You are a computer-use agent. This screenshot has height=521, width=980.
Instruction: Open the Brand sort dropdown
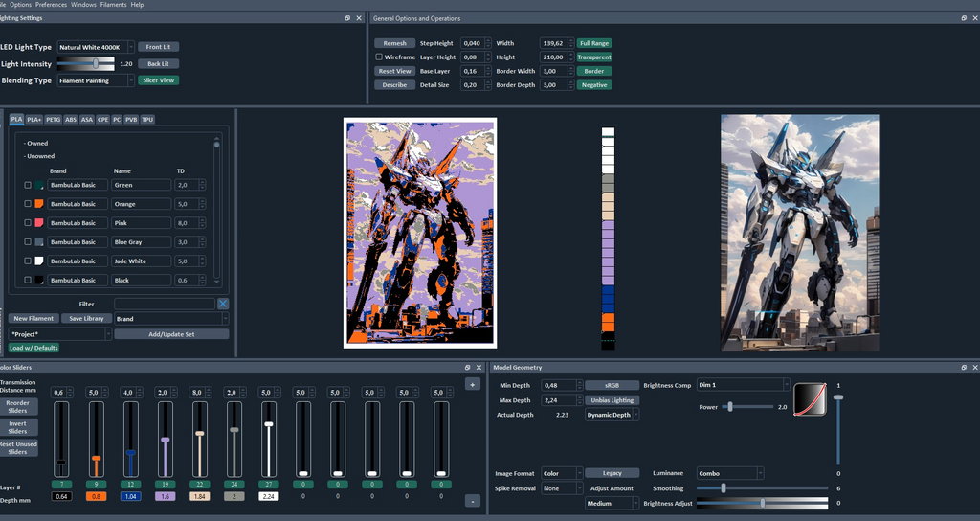click(x=171, y=319)
